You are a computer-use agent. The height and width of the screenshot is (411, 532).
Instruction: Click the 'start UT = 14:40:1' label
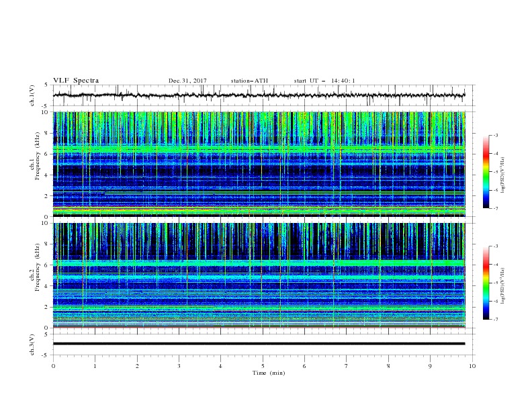coord(324,81)
